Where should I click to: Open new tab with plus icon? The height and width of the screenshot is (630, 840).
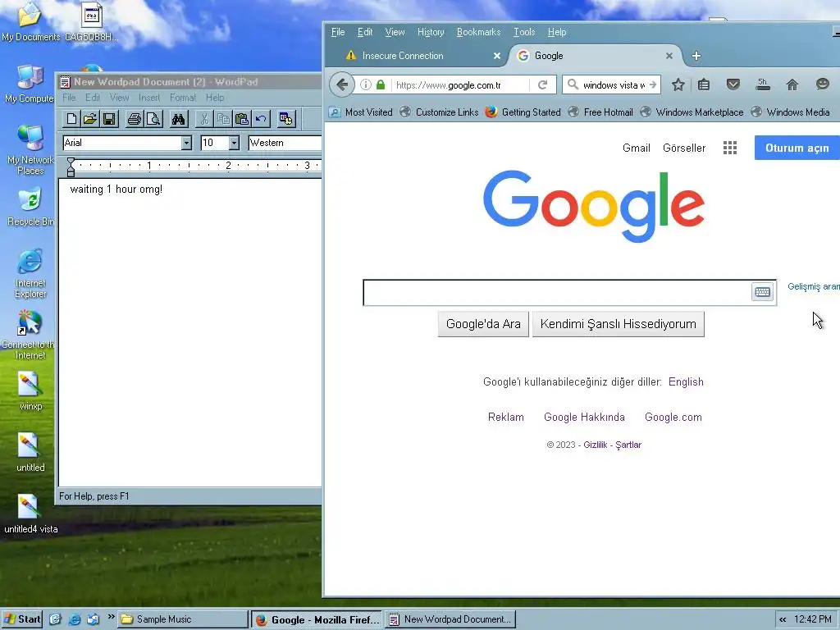click(x=696, y=56)
